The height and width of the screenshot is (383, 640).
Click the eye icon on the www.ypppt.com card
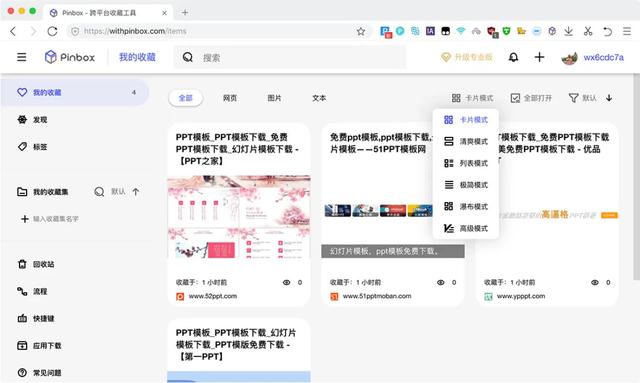click(595, 282)
